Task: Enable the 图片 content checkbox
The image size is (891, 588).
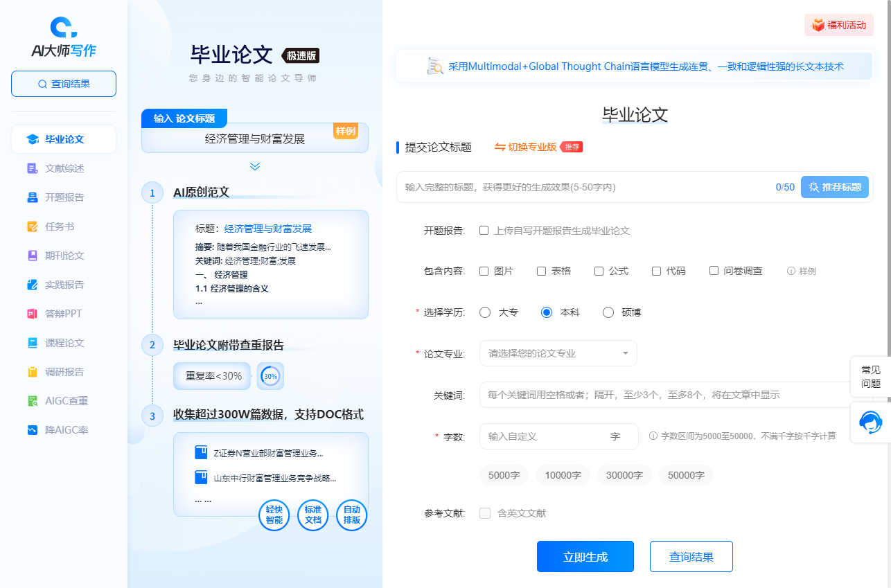Action: tap(484, 271)
